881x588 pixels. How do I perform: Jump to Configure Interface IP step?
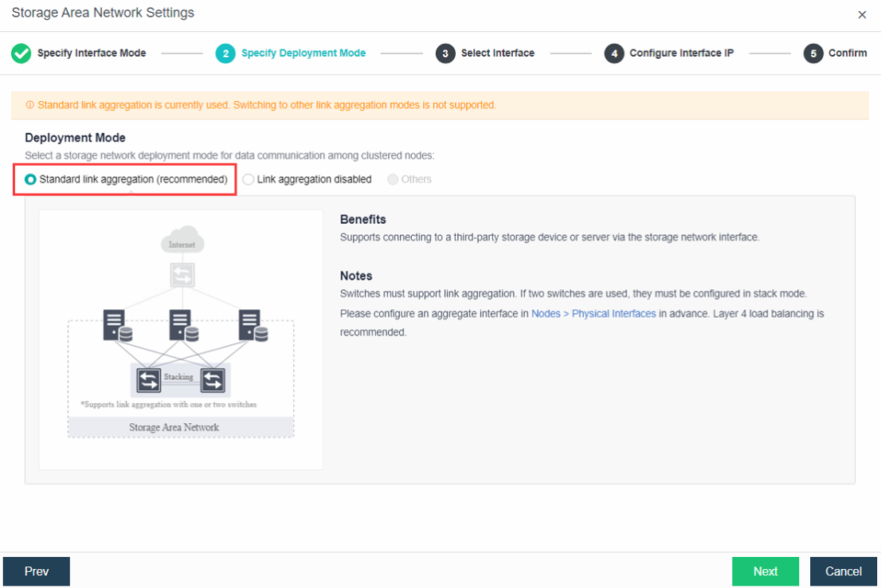coord(681,53)
